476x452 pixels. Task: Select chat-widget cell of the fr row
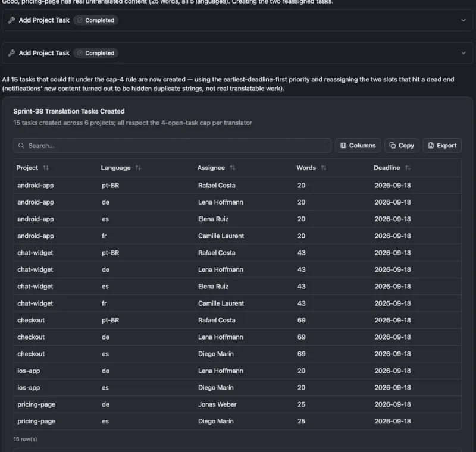35,303
